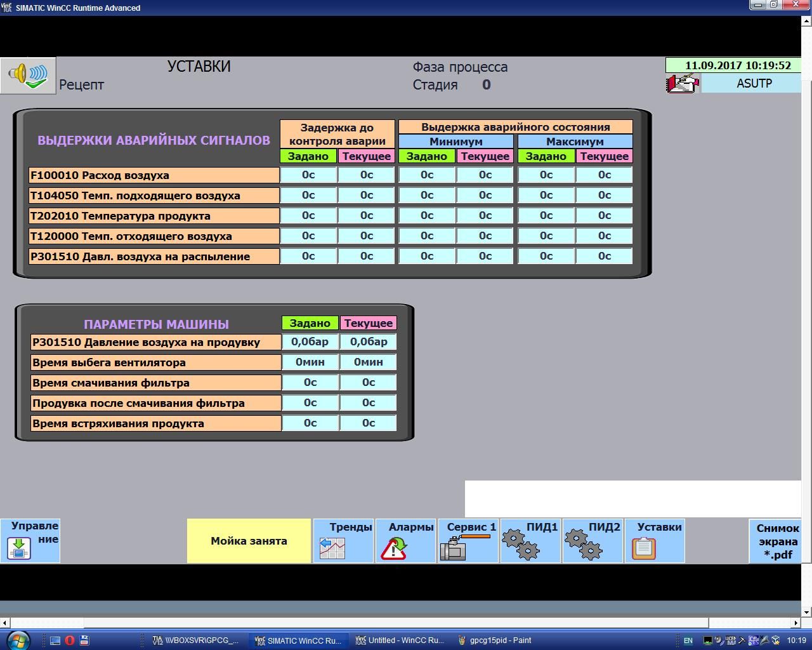
Task: Edit the set minimum hold for T202010 Температура продукта
Action: tap(427, 216)
